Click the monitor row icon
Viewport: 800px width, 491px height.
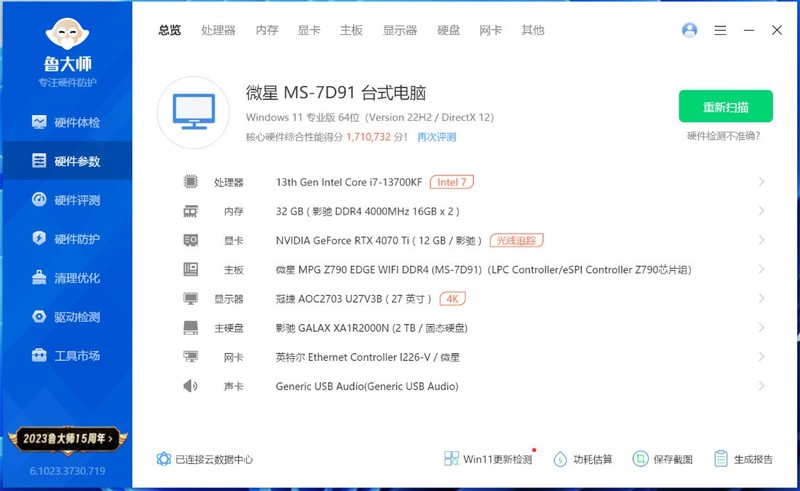(190, 298)
